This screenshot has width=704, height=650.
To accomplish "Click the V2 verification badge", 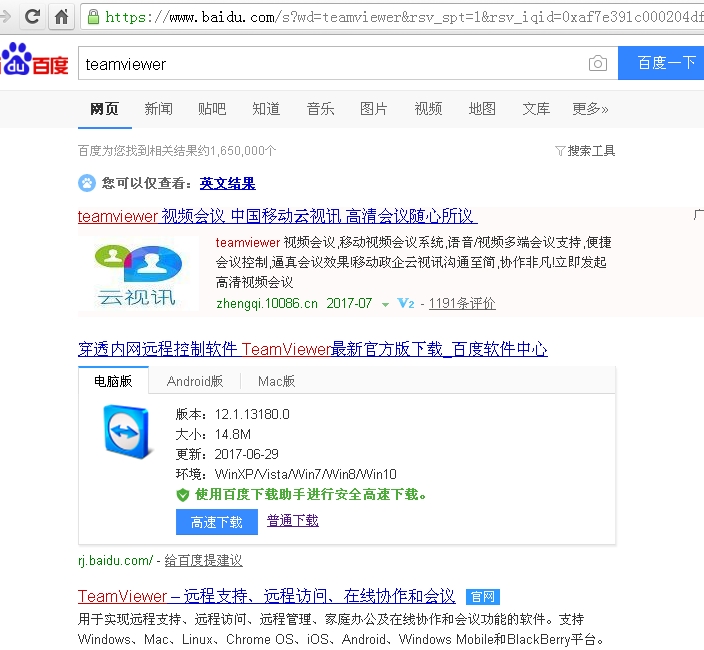I will coord(406,304).
